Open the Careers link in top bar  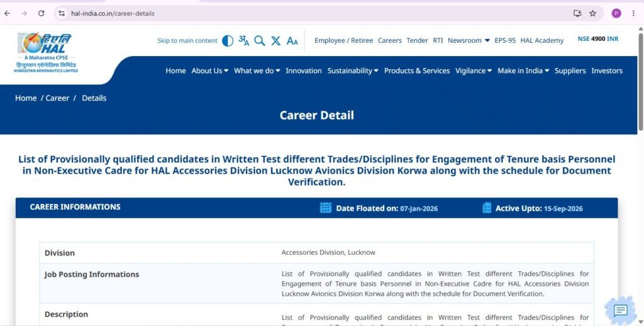point(390,40)
